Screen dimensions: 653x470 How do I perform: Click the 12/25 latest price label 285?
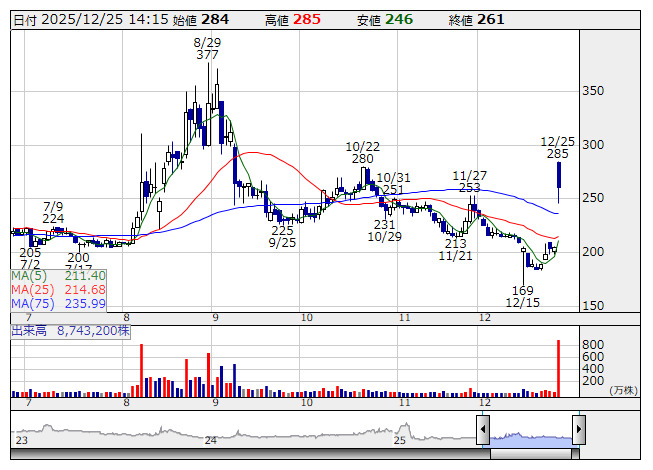tap(557, 154)
